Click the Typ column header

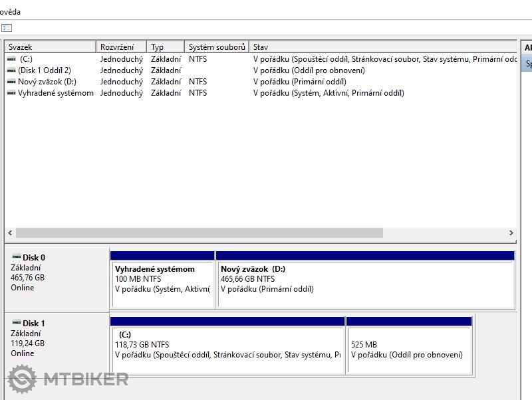165,47
